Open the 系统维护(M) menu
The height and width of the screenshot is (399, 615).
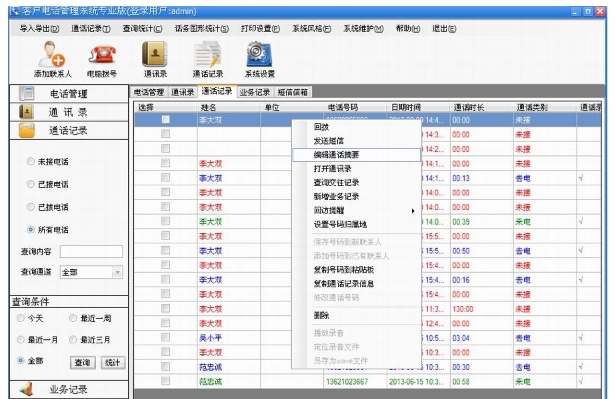[364, 29]
